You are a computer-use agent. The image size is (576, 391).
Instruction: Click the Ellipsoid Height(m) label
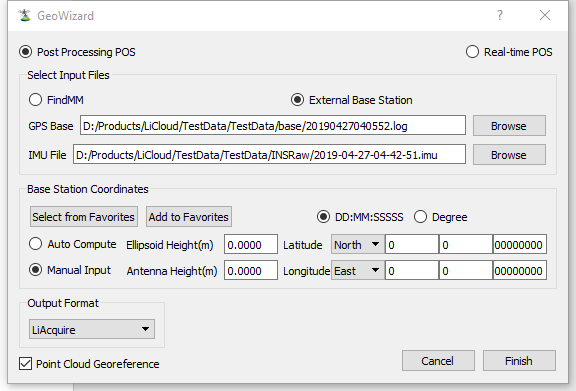point(170,245)
